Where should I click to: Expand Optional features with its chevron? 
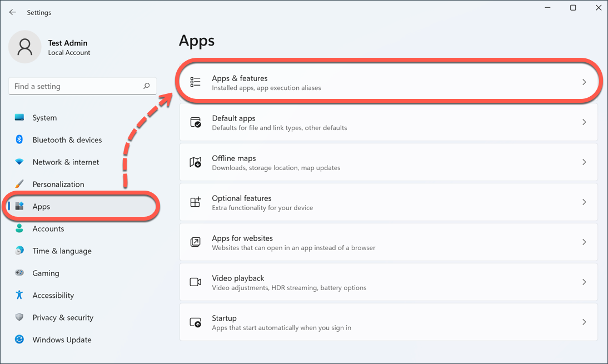[584, 202]
